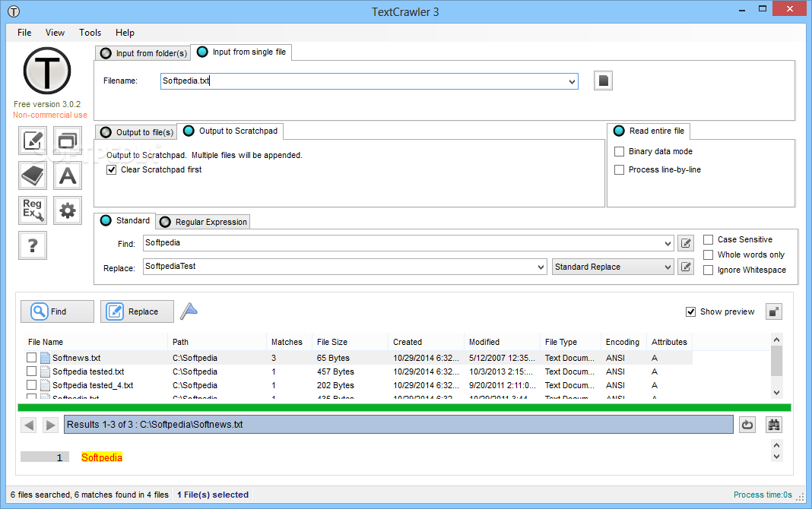This screenshot has width=812, height=509.
Task: Enable Process line-by-line checkbox
Action: [619, 169]
